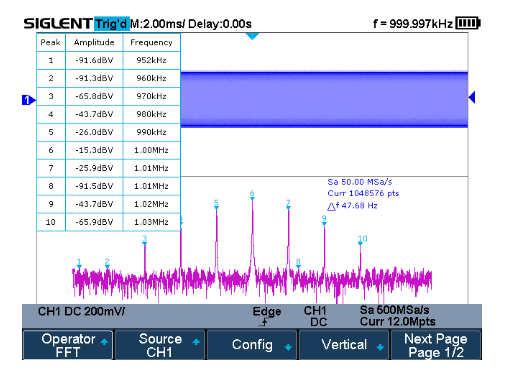The height and width of the screenshot is (371, 506).
Task: Select peak marker 7 on the spectrum
Action: pyautogui.click(x=288, y=204)
